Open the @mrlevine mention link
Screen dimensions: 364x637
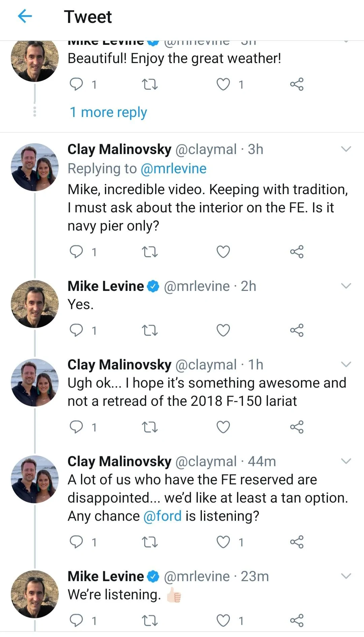click(x=173, y=169)
